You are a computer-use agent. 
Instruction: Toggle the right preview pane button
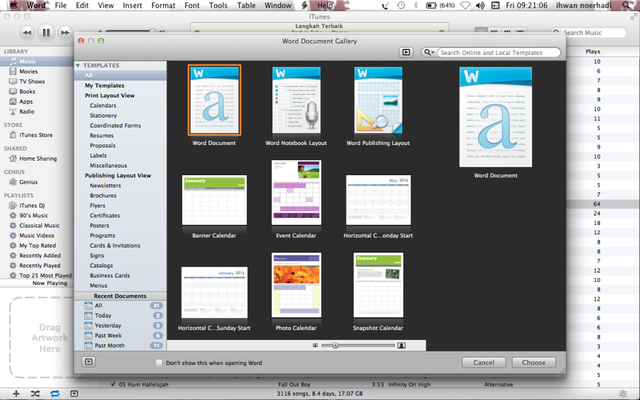tap(406, 52)
